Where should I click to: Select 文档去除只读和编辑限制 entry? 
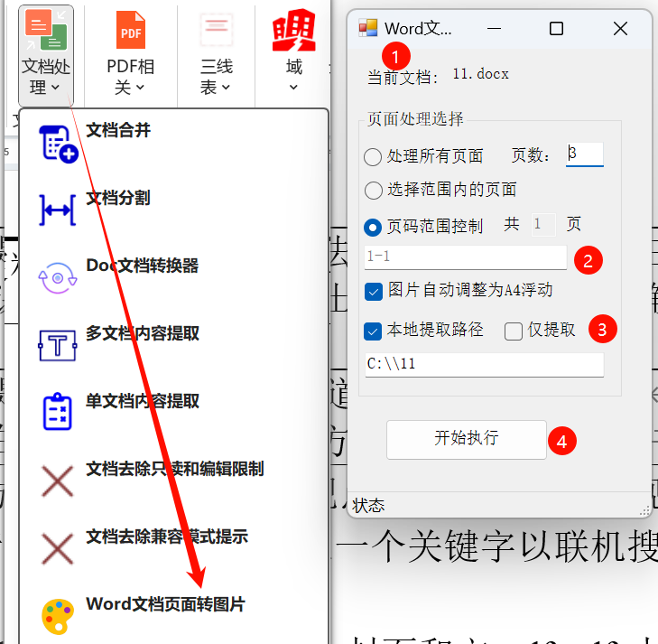click(175, 469)
